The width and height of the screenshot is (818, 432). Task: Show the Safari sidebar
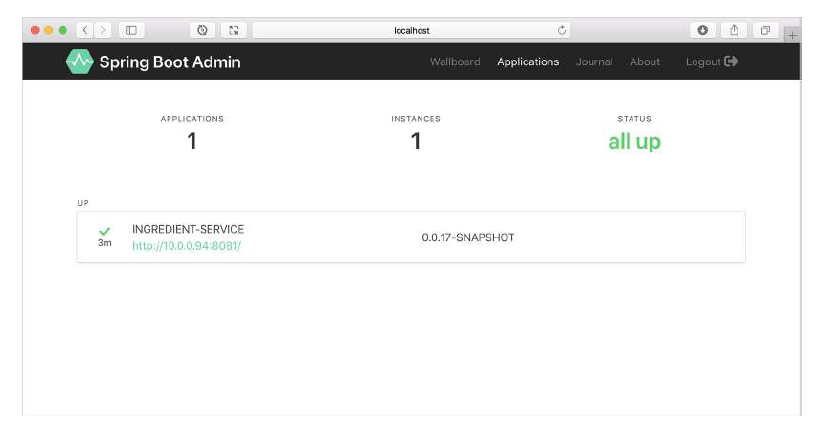131,30
